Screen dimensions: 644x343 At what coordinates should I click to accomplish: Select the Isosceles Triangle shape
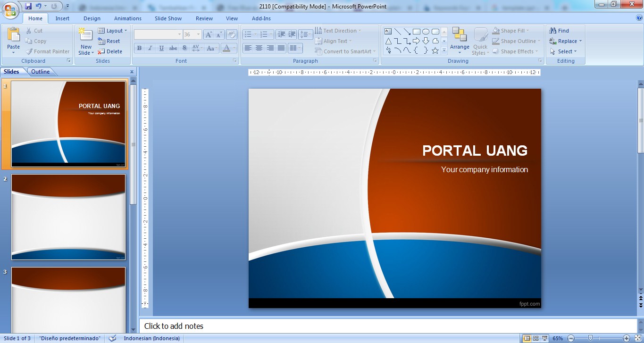(388, 41)
